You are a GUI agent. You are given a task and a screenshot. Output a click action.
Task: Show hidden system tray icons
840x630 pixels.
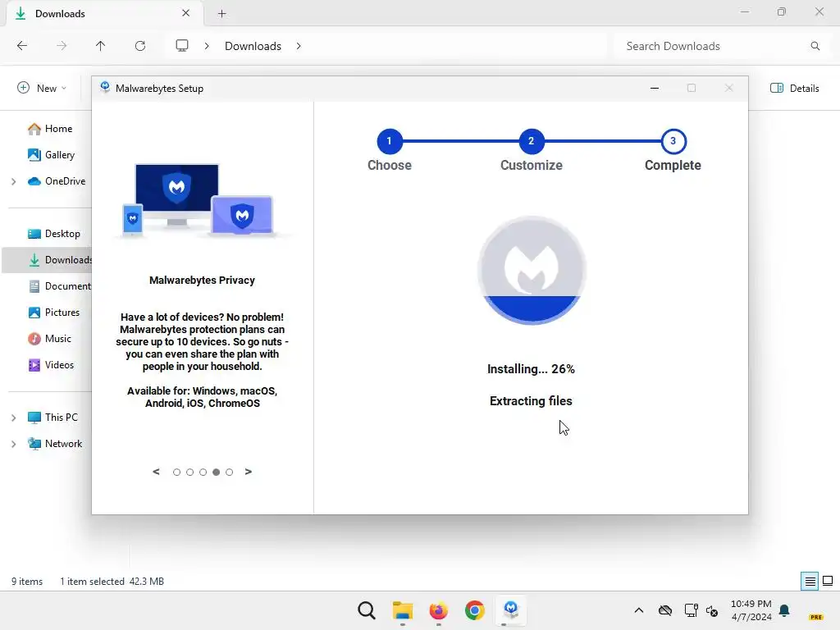pyautogui.click(x=638, y=610)
